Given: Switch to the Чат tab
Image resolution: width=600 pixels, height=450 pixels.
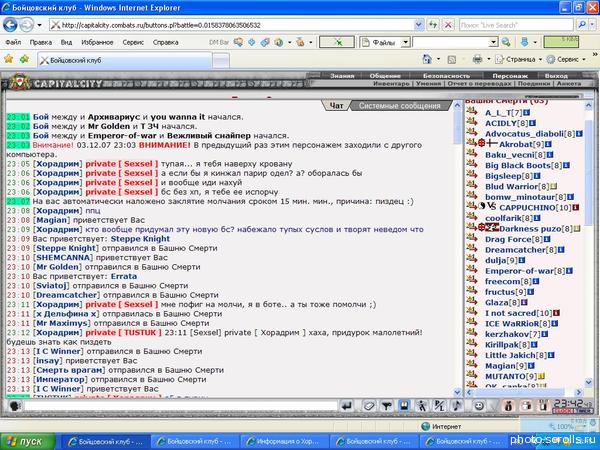Looking at the screenshot, I should tap(336, 106).
